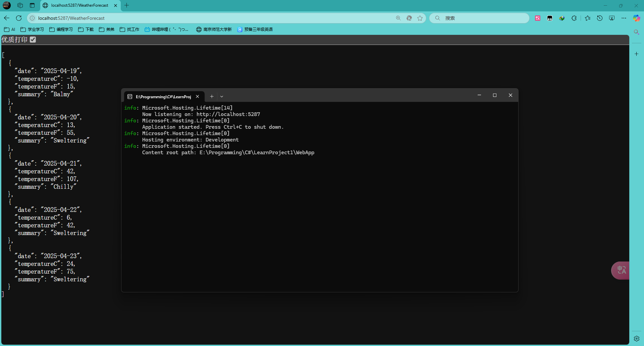Open the browser extensions puzzle icon

click(574, 18)
